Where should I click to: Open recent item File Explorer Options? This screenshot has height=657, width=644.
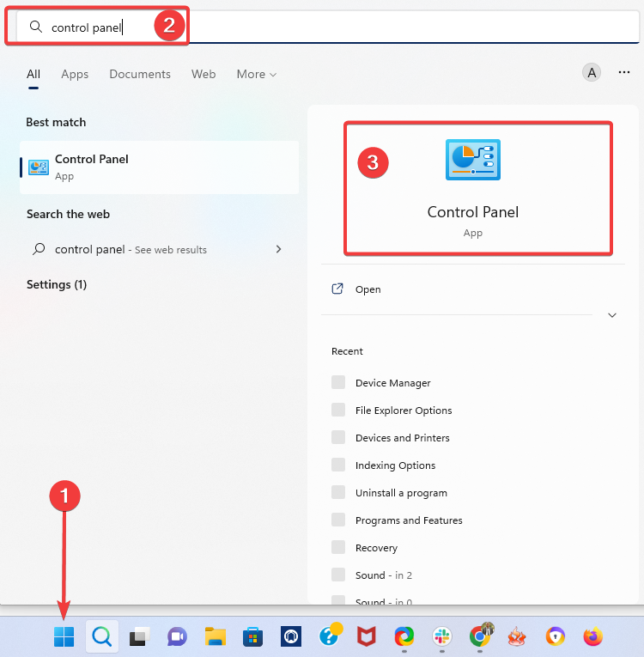pyautogui.click(x=404, y=411)
